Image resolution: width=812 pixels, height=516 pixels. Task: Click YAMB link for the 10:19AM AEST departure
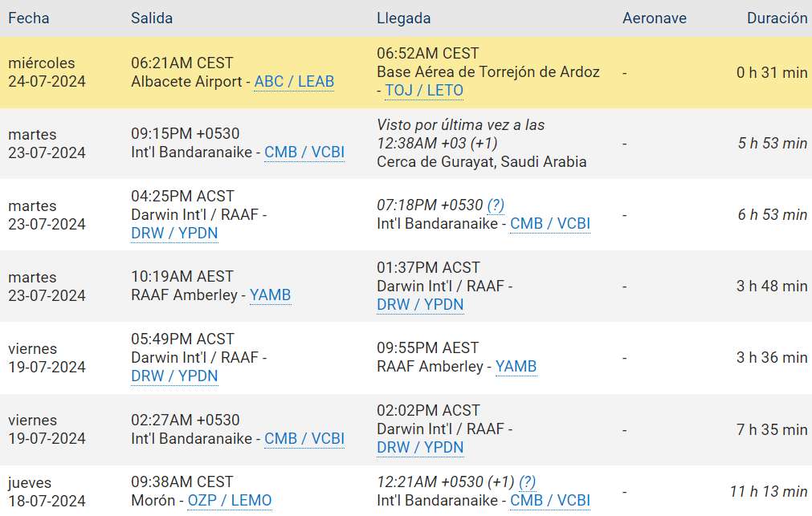pyautogui.click(x=270, y=295)
